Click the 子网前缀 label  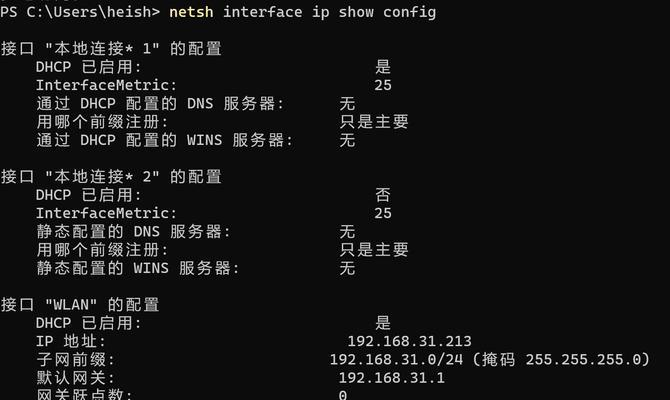pos(75,359)
